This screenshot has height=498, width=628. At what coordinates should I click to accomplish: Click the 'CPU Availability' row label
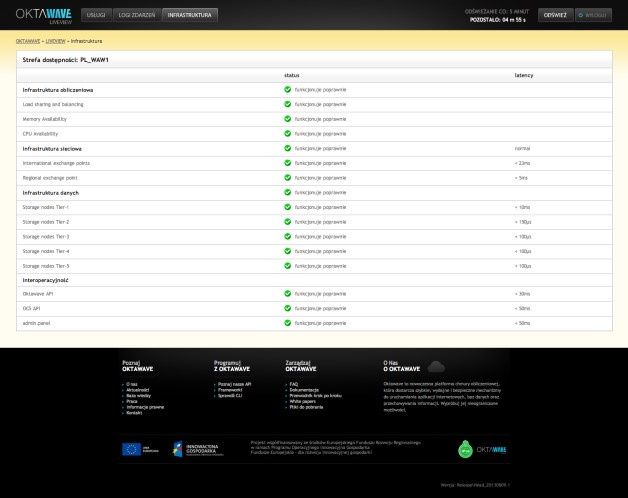(40, 134)
